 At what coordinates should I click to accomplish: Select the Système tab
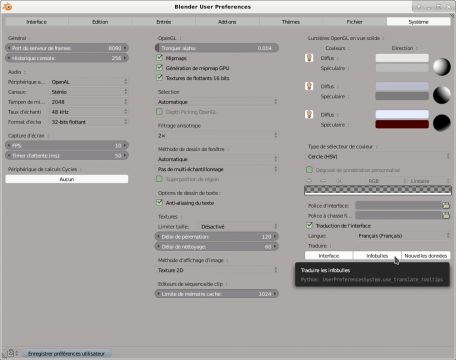pyautogui.click(x=418, y=22)
